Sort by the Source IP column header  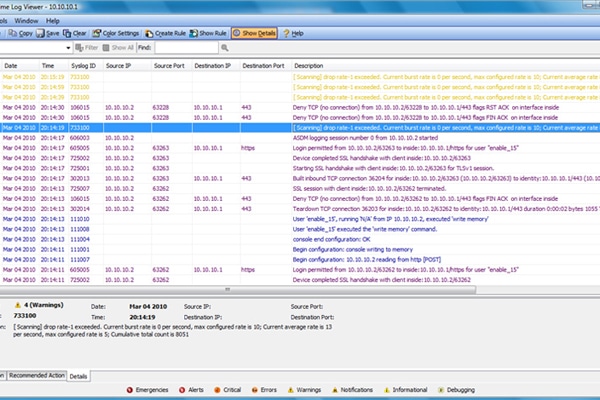point(119,64)
